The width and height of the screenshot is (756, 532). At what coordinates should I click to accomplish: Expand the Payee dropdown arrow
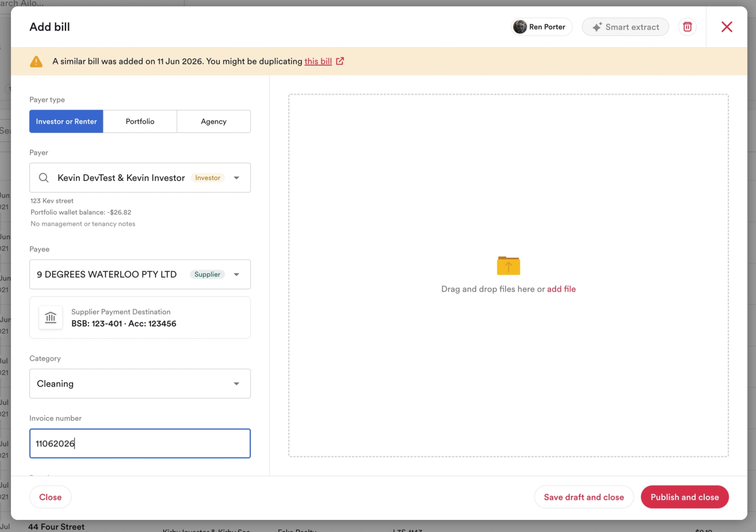click(237, 274)
